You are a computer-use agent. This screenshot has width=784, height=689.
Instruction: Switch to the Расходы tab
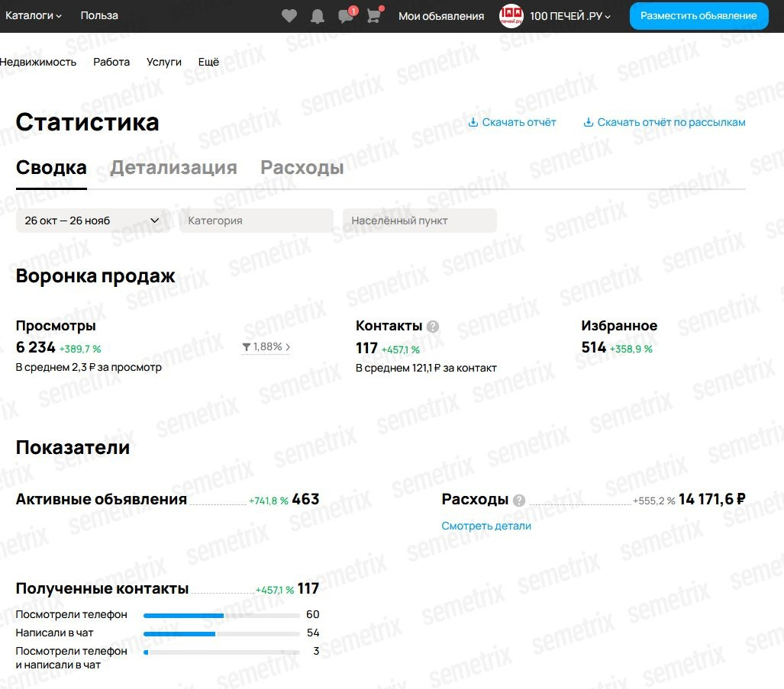click(x=302, y=167)
